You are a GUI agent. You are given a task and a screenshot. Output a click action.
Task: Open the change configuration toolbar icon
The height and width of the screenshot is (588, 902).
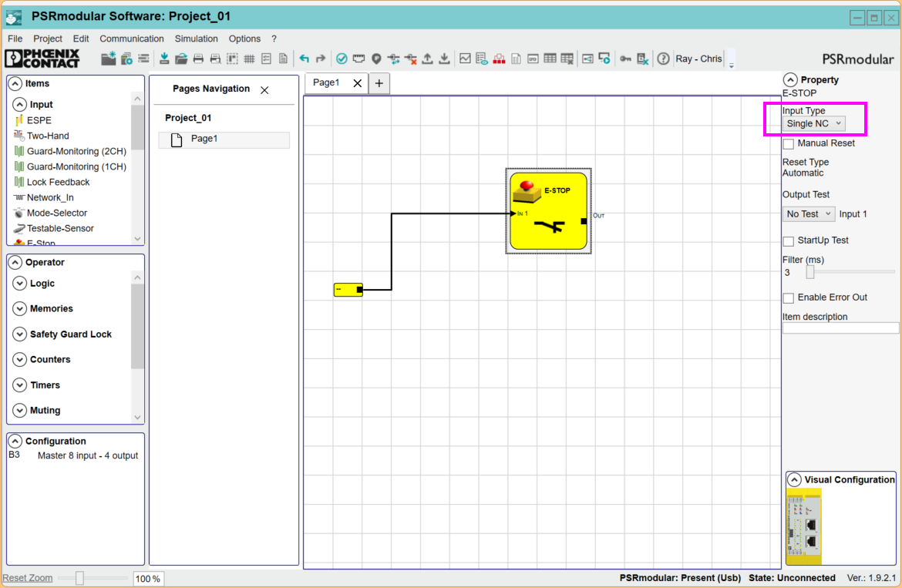(126, 58)
